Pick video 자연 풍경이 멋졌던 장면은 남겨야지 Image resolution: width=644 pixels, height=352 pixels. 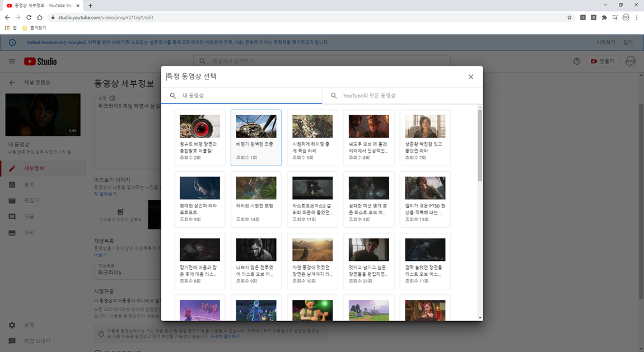pyautogui.click(x=312, y=261)
